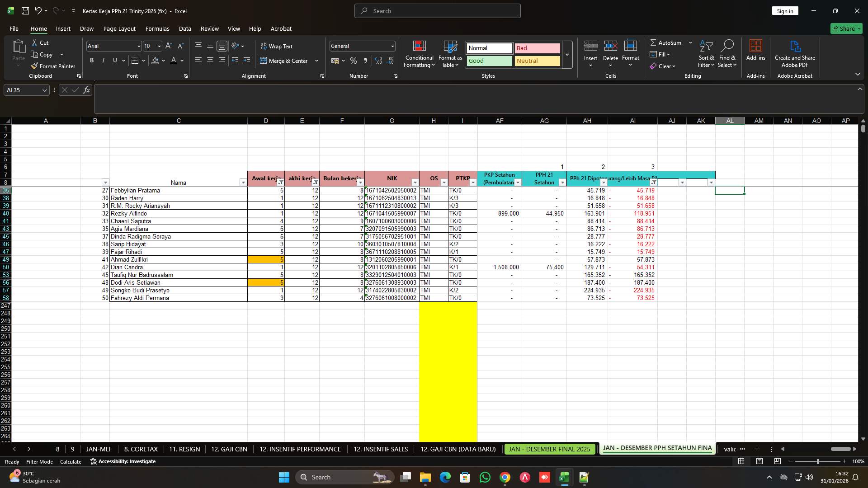The width and height of the screenshot is (868, 488).
Task: Toggle bold formatting
Action: coord(92,60)
